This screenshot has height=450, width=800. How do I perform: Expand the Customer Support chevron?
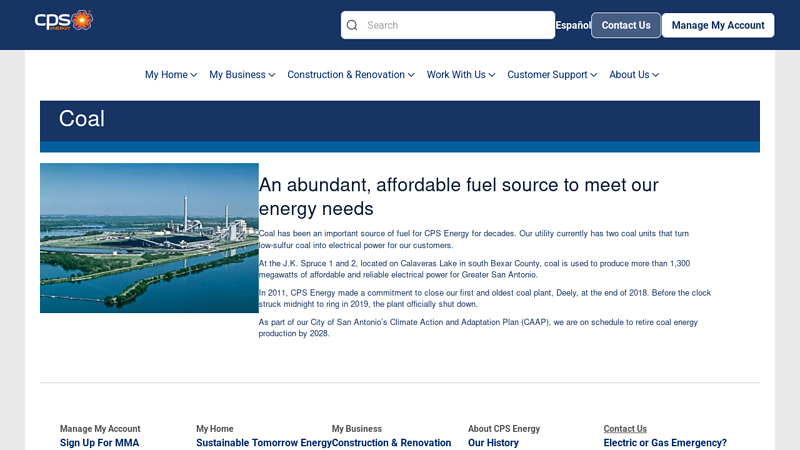pos(594,75)
